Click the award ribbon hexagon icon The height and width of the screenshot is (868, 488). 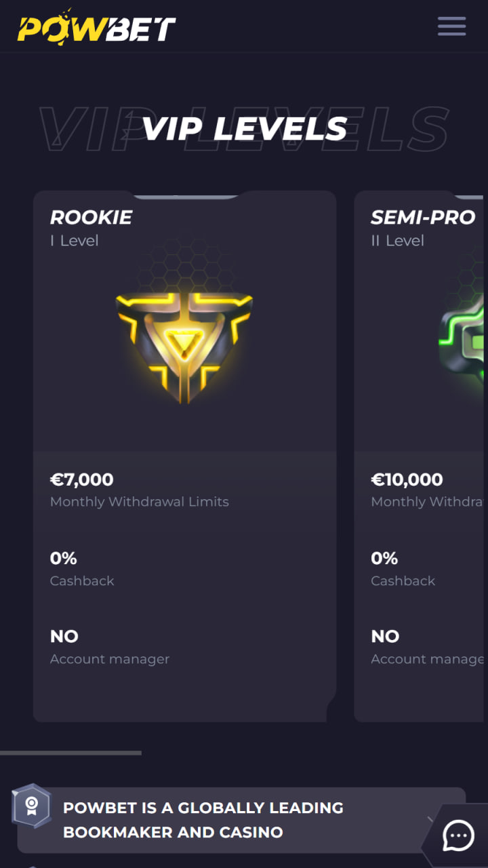coord(31,806)
